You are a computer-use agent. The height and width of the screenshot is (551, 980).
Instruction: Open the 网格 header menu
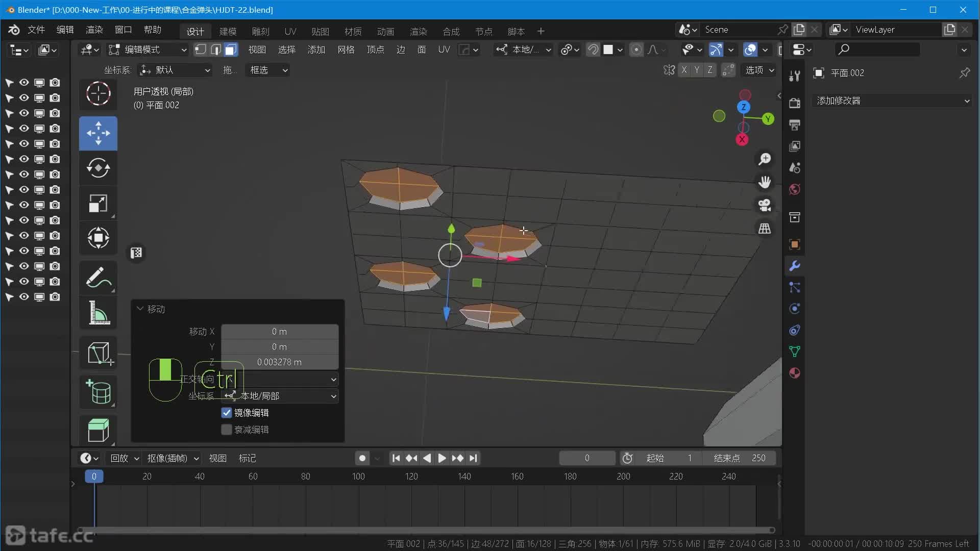346,49
